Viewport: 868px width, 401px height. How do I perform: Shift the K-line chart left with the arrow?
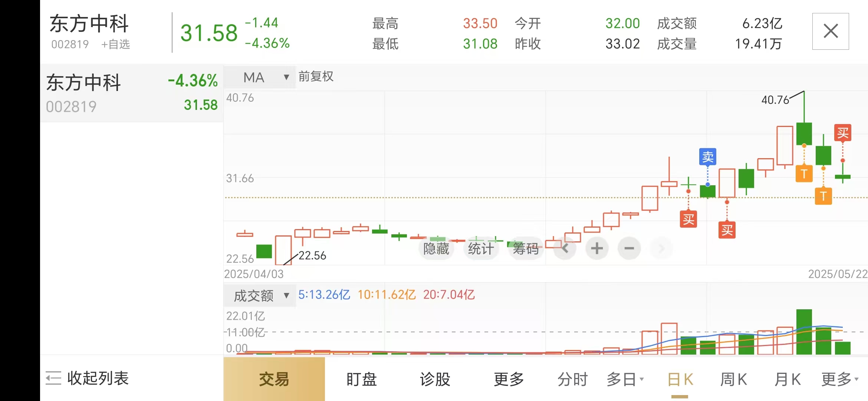(x=565, y=248)
